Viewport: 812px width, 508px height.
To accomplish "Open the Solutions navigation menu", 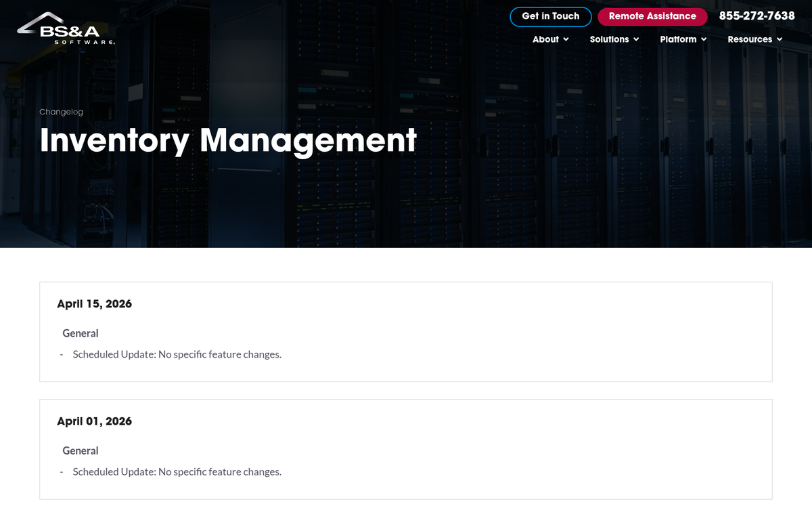I will 609,39.
